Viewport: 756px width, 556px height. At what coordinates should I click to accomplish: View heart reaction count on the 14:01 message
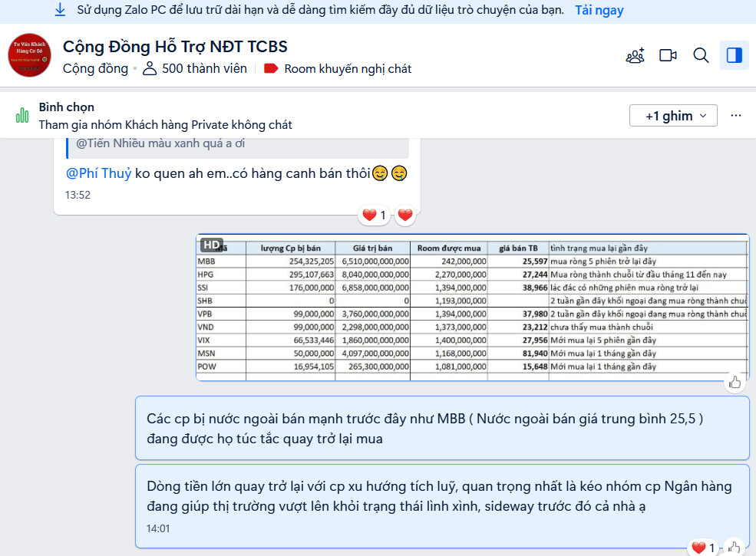tap(703, 548)
